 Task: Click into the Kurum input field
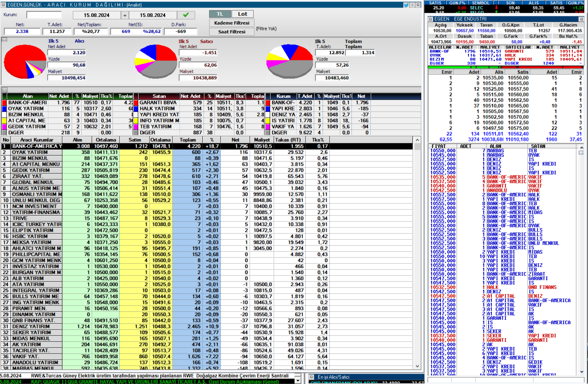44,15
